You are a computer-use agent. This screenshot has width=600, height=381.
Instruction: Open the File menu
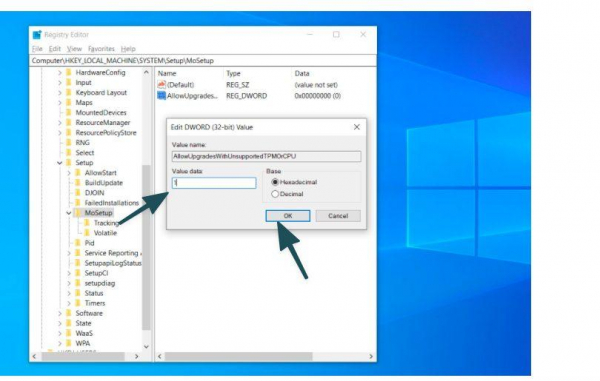[37, 49]
